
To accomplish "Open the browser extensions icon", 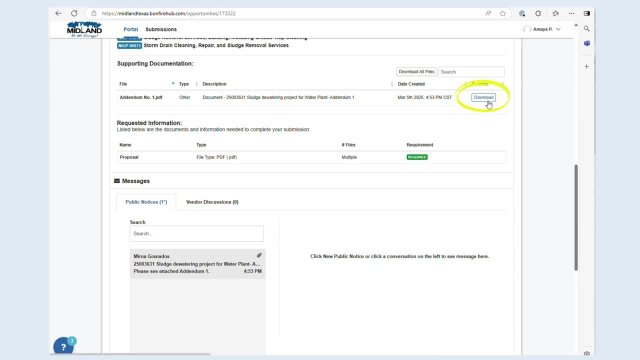I will 538,13.
